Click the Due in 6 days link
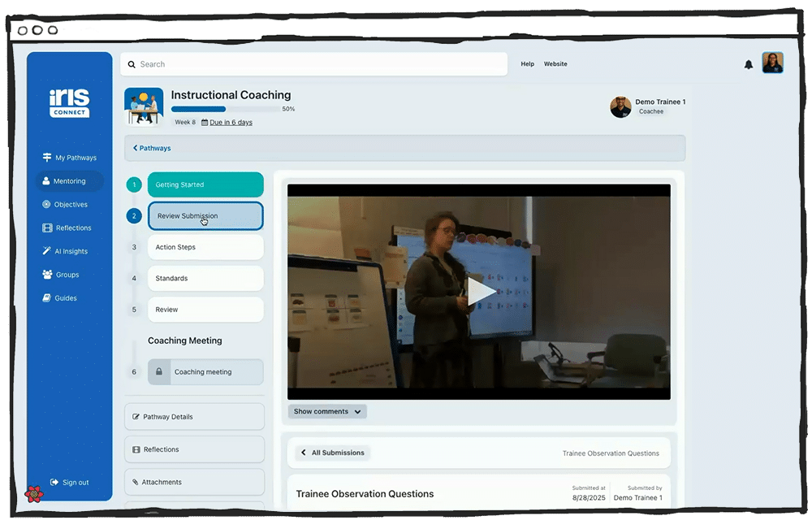 (231, 122)
